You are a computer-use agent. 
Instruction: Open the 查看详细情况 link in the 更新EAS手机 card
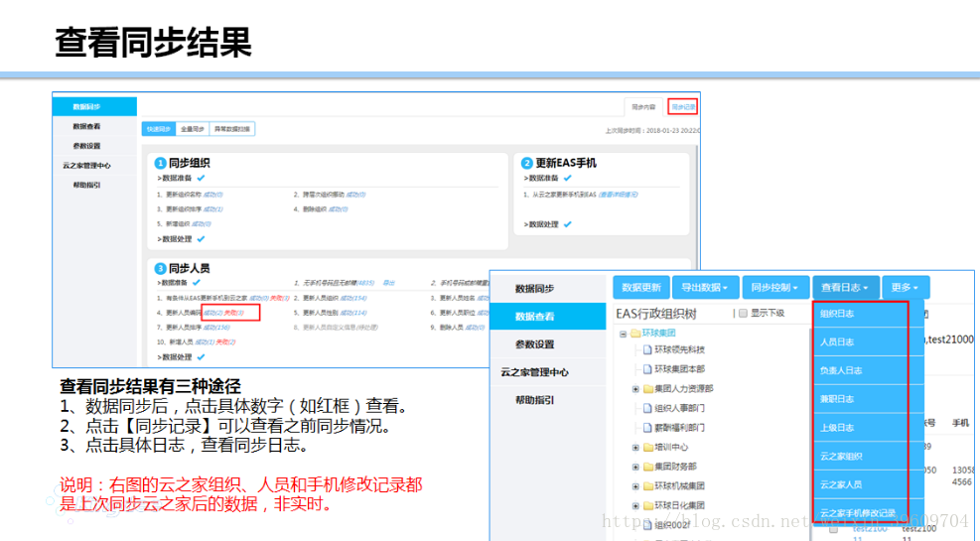point(619,195)
